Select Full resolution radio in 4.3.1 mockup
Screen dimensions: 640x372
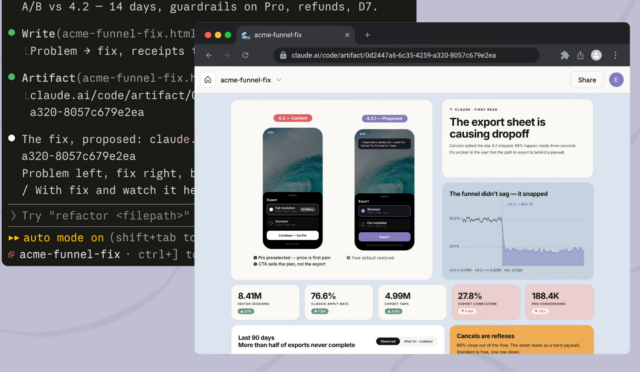(363, 224)
